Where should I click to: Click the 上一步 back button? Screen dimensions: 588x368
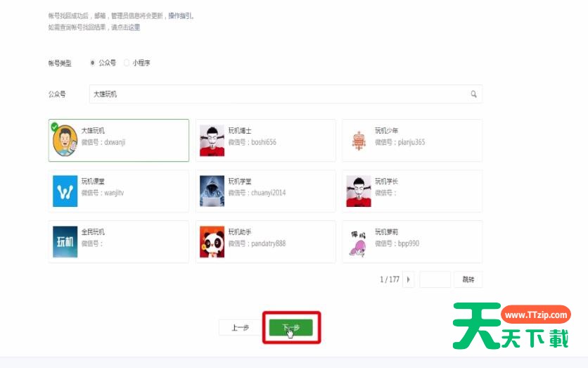coord(240,327)
